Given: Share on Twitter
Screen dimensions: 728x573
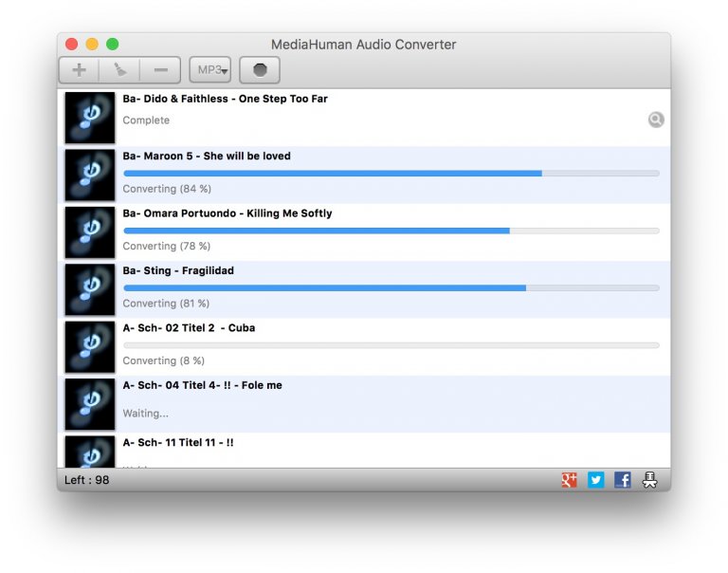Looking at the screenshot, I should point(595,480).
